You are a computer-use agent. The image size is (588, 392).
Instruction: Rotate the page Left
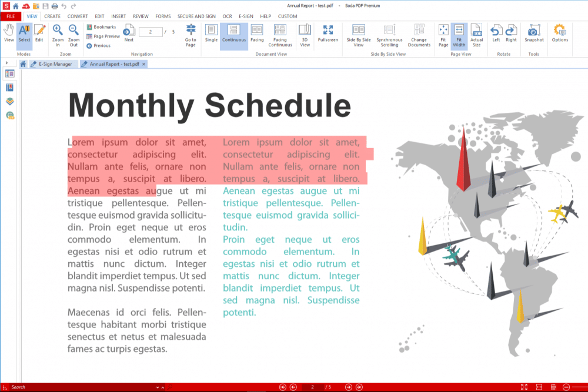click(x=496, y=33)
